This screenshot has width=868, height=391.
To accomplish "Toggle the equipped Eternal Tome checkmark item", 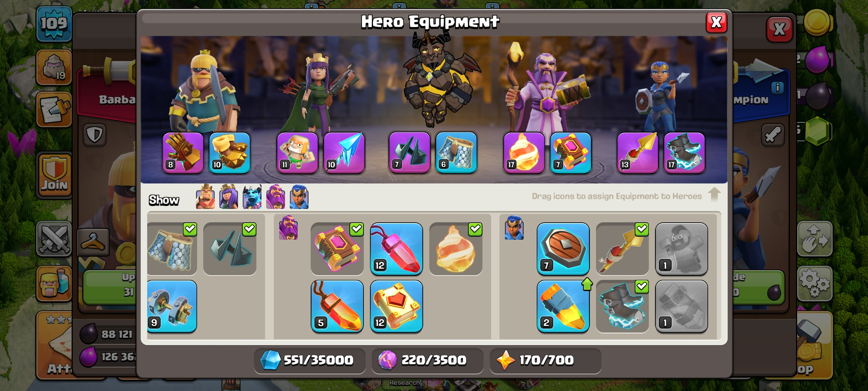I will coord(337,249).
